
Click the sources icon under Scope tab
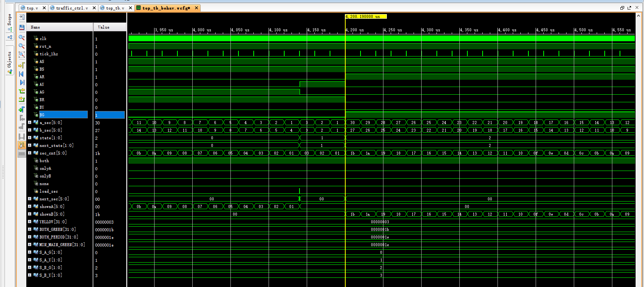[x=10, y=37]
